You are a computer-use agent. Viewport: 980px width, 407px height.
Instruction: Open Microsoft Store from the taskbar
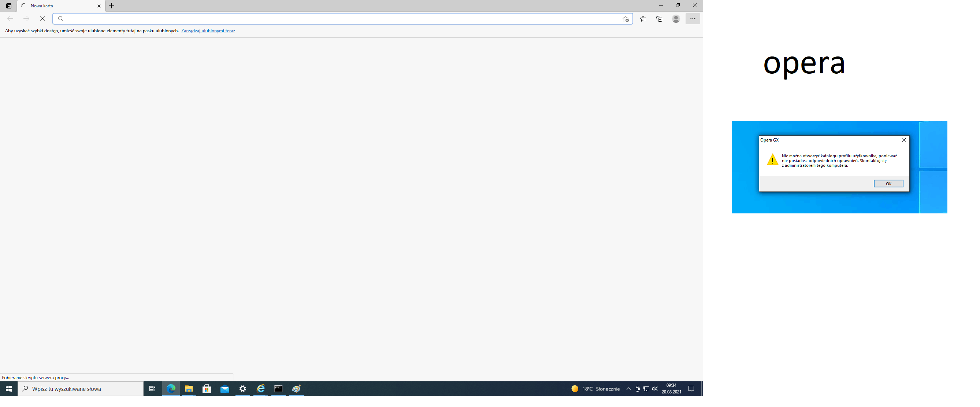click(207, 389)
